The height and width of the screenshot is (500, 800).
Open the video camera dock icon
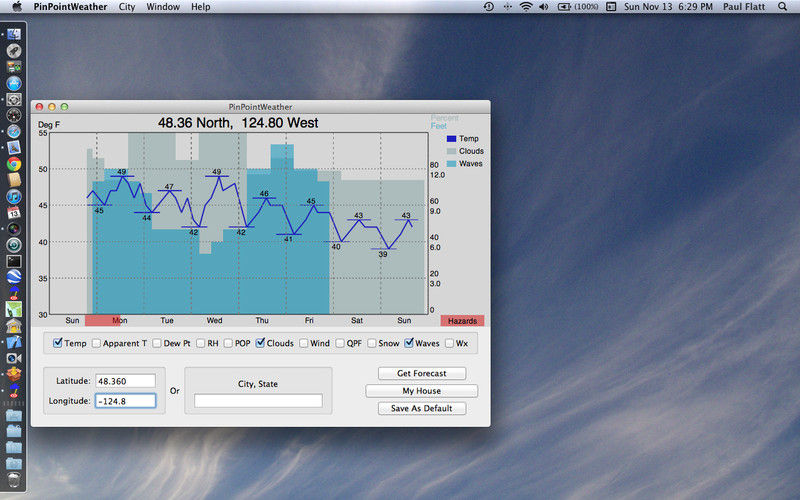pyautogui.click(x=14, y=358)
